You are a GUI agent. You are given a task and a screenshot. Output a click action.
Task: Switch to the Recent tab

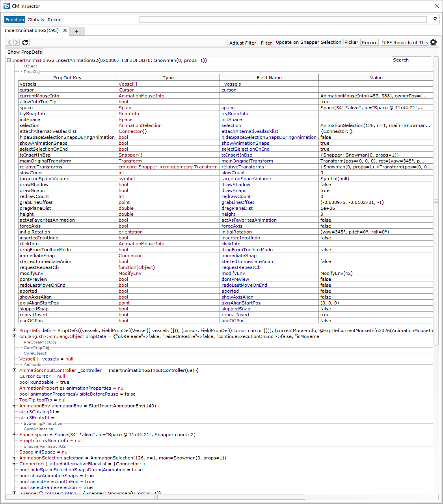point(55,20)
